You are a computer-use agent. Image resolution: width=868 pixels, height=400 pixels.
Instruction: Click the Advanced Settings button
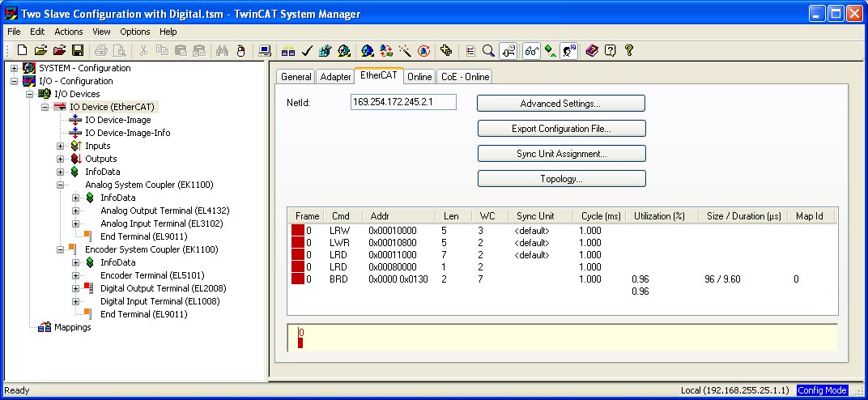tap(560, 104)
